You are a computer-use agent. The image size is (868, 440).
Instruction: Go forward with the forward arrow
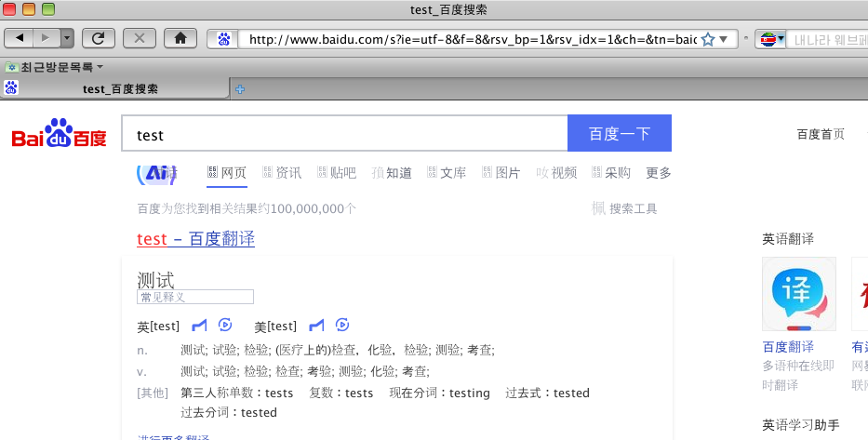(47, 38)
